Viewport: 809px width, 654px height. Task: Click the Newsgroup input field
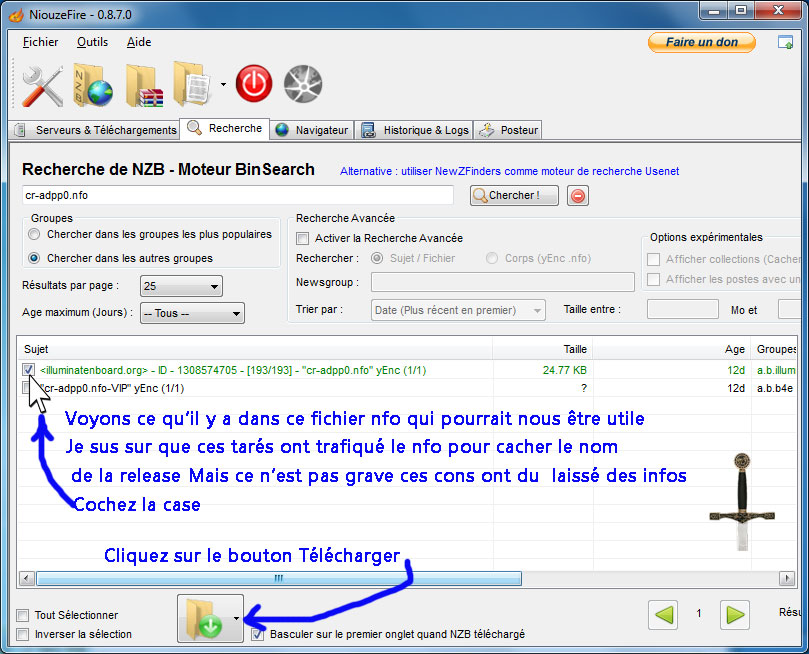click(x=503, y=282)
